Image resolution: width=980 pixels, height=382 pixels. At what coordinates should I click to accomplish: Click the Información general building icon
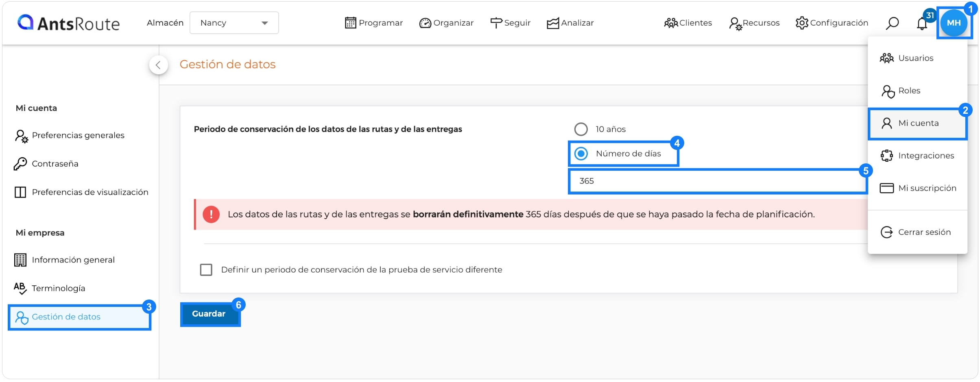coord(20,260)
